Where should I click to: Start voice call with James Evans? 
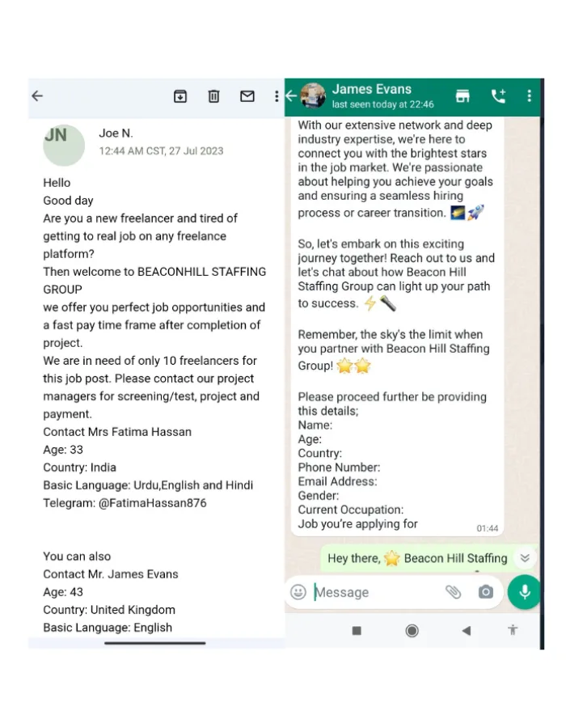click(x=498, y=96)
